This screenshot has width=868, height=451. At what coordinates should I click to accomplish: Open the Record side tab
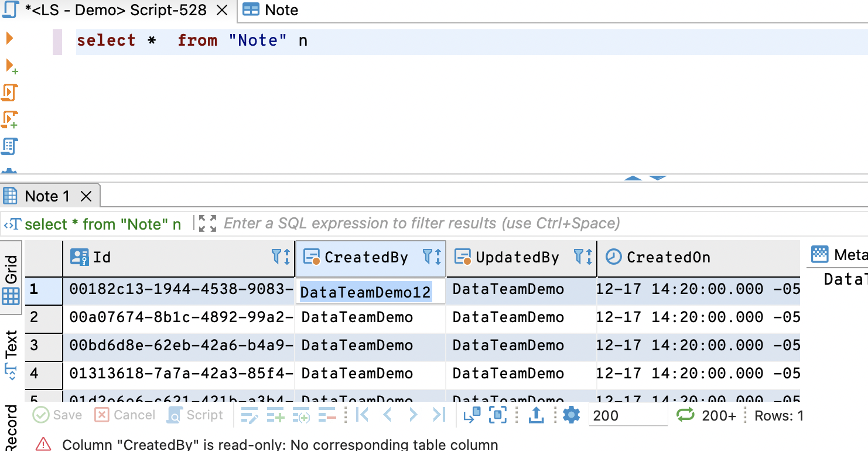click(11, 426)
